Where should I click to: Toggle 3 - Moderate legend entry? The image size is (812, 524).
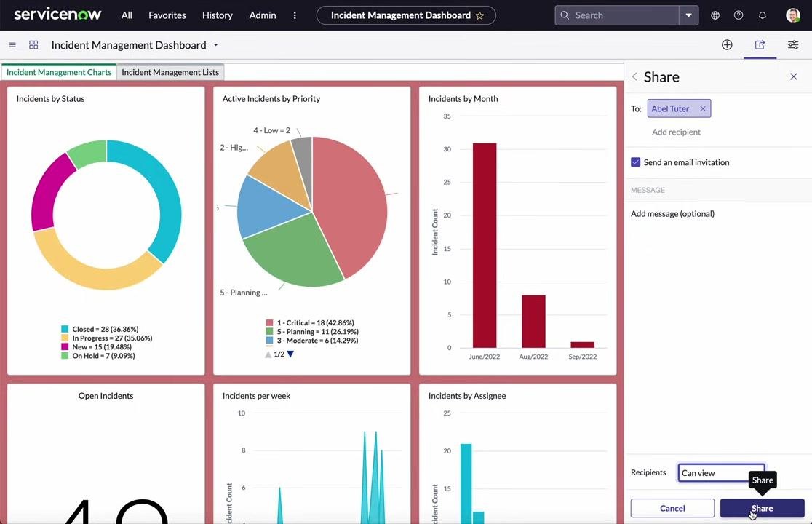tap(311, 340)
